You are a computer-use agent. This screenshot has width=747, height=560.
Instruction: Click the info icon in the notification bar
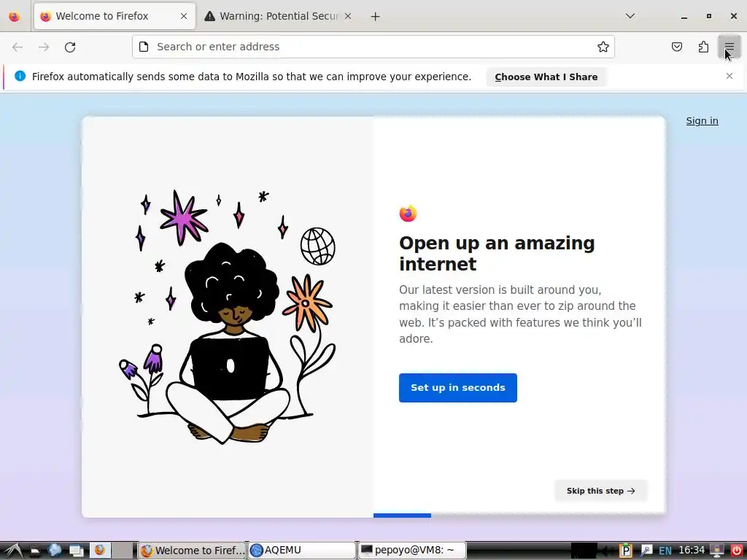click(20, 76)
